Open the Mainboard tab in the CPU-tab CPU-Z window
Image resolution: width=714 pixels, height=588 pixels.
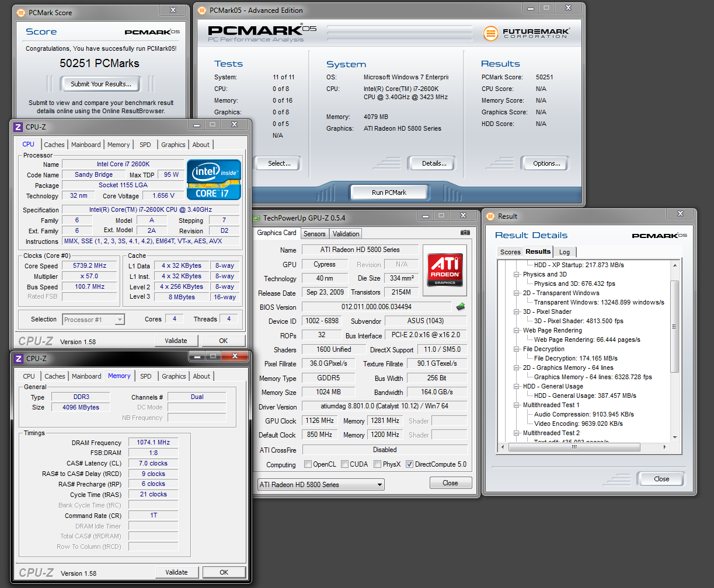point(86,145)
